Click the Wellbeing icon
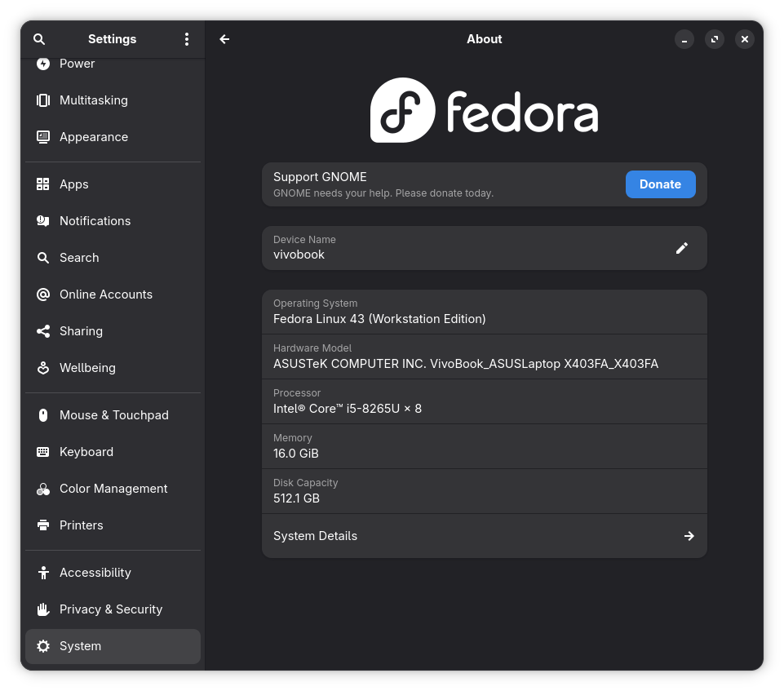This screenshot has height=691, width=784. [x=43, y=368]
